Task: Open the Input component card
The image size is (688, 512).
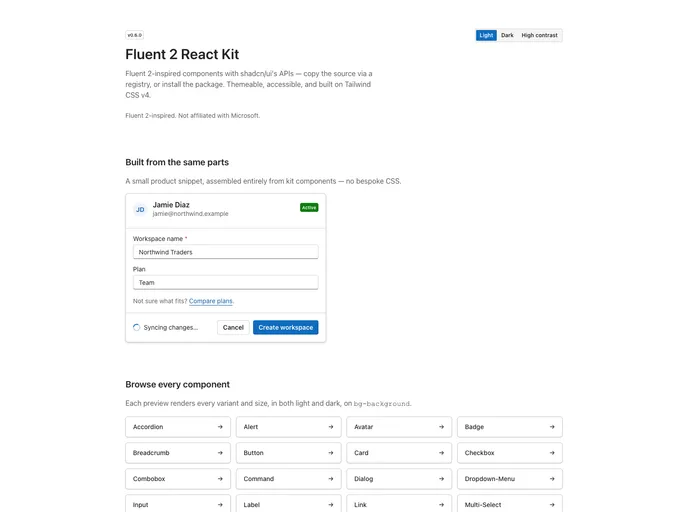Action: click(x=178, y=504)
